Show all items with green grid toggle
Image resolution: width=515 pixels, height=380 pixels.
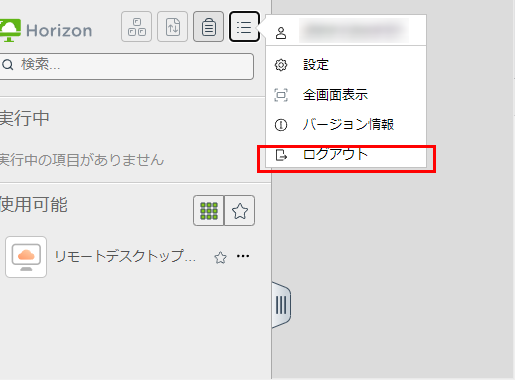209,211
